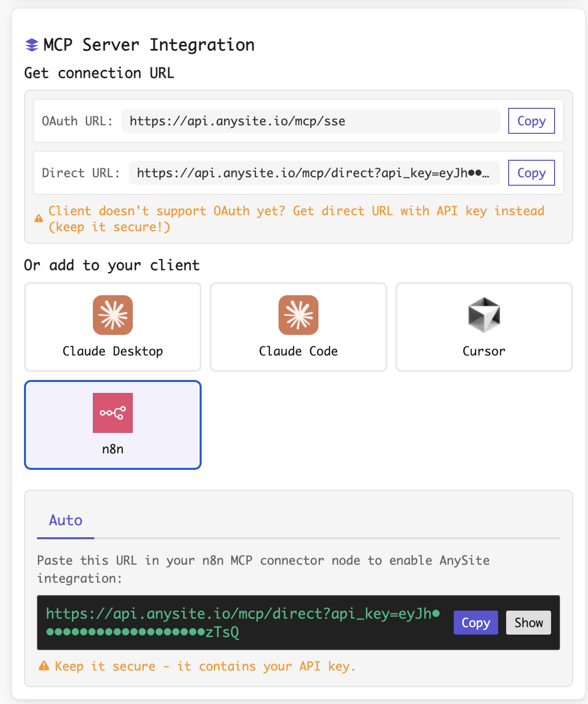Copy the n8n connection URL
Screen dimensions: 588x704
(475, 623)
